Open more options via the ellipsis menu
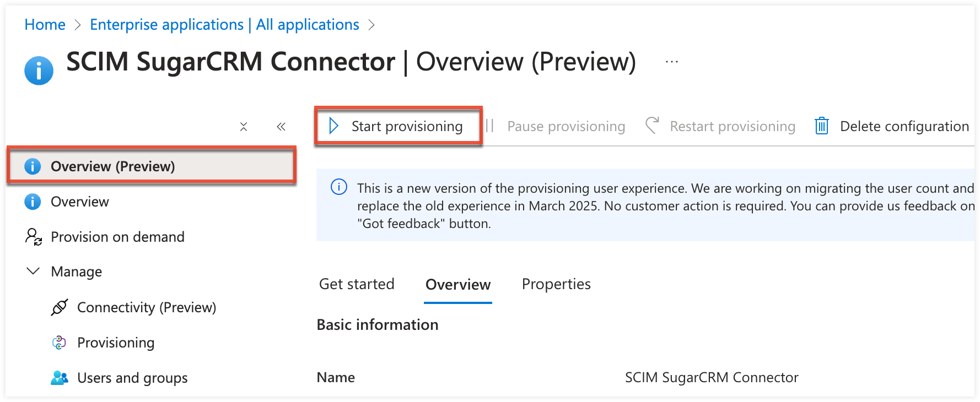This screenshot has width=980, height=402. click(671, 62)
